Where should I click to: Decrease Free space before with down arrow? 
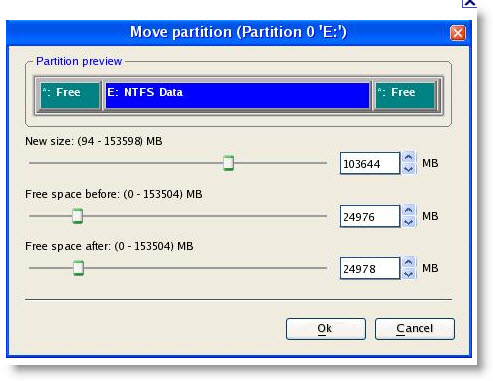[x=409, y=222]
